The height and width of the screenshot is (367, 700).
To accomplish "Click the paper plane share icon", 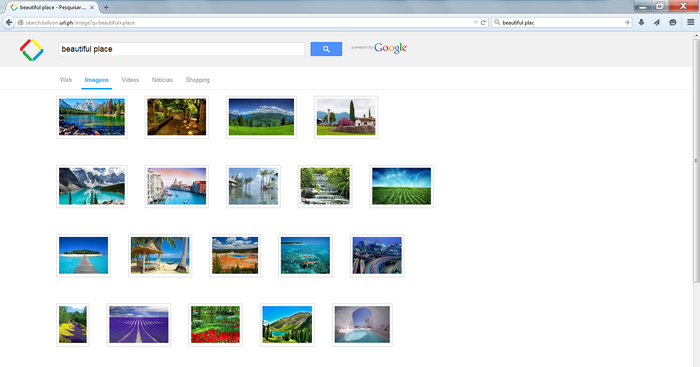I will pos(657,22).
